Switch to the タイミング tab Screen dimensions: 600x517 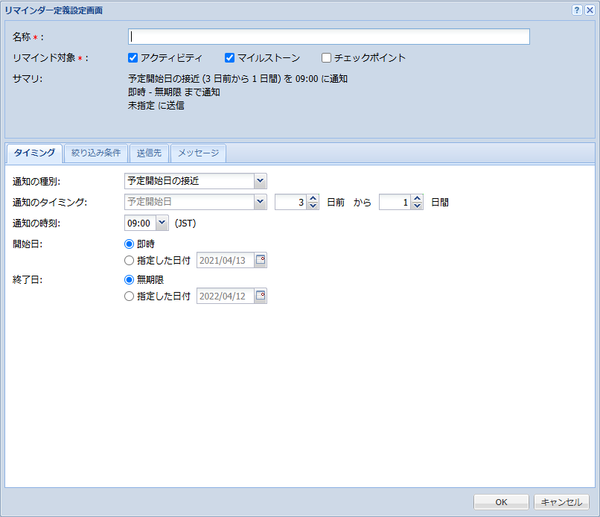(x=34, y=153)
